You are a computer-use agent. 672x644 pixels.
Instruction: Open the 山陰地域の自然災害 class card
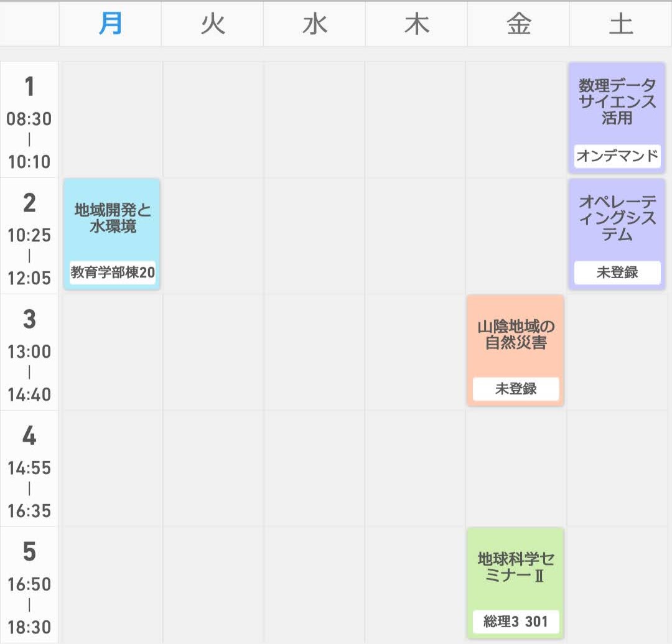coord(515,335)
